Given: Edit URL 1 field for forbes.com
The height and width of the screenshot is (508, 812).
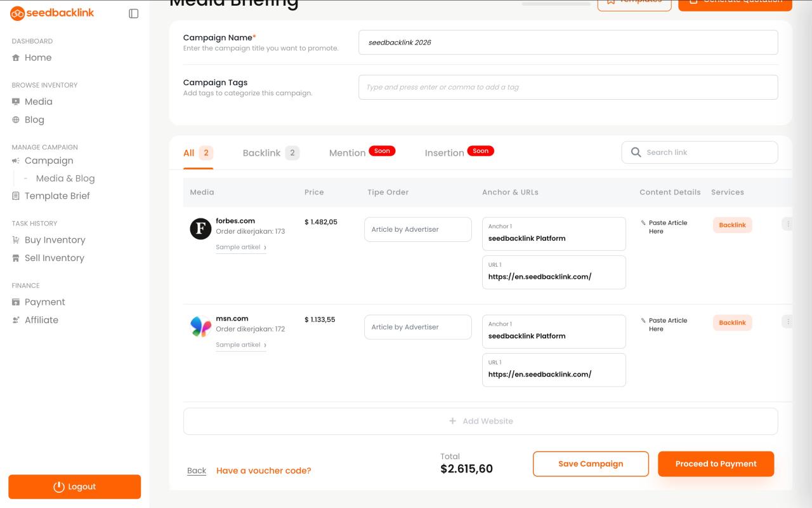Looking at the screenshot, I should (554, 272).
